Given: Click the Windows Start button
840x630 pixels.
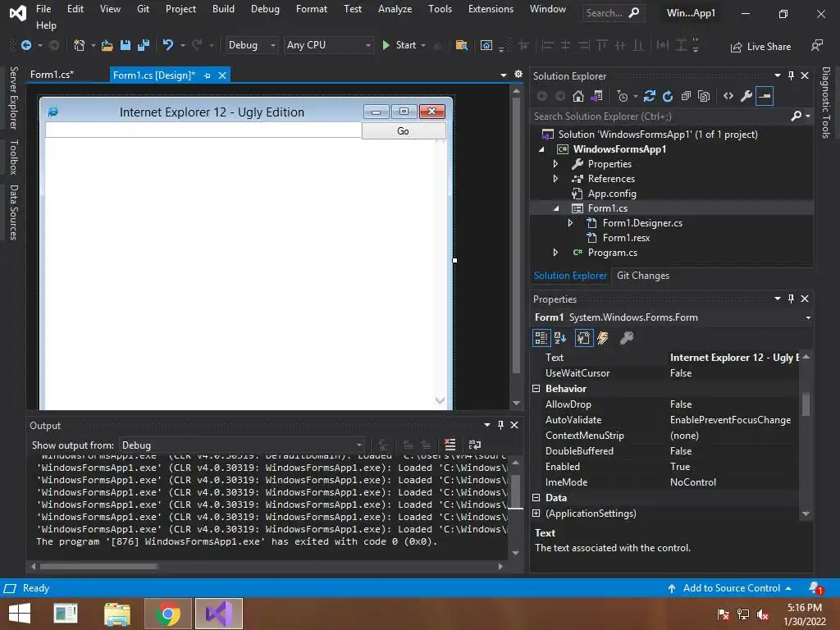Looking at the screenshot, I should click(20, 614).
